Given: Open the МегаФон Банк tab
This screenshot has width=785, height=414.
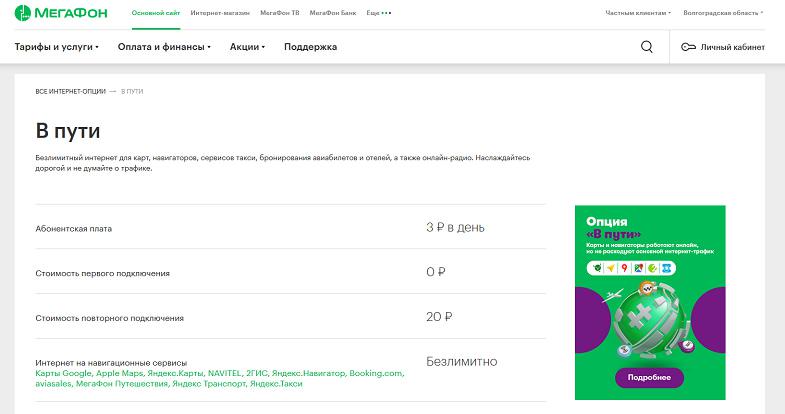Looking at the screenshot, I should tap(333, 13).
